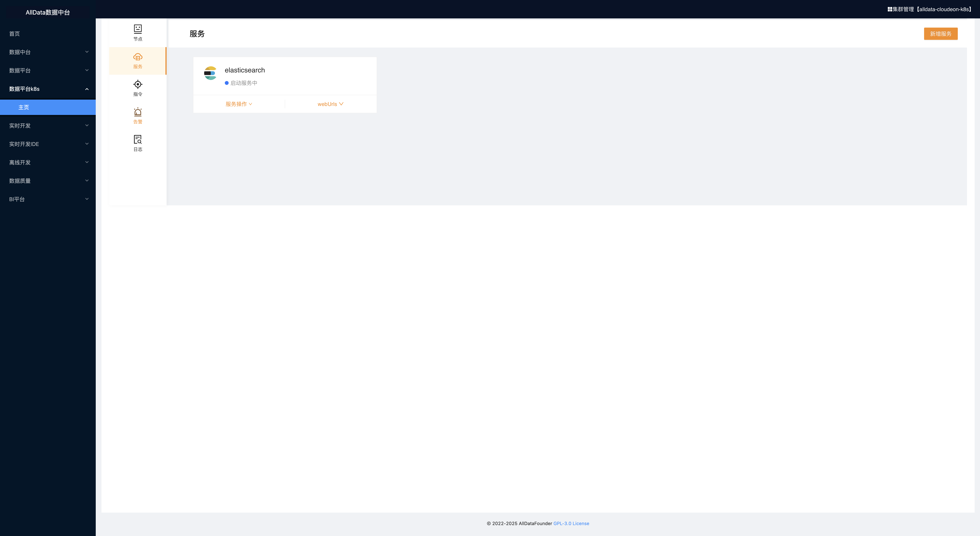Click the 启动服务中 status text
Screen dimensions: 980x536
tap(244, 83)
